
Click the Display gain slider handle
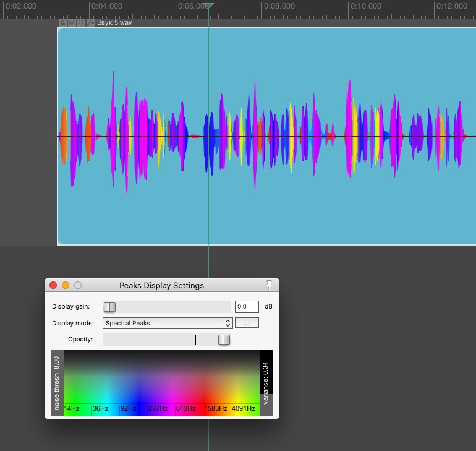109,307
